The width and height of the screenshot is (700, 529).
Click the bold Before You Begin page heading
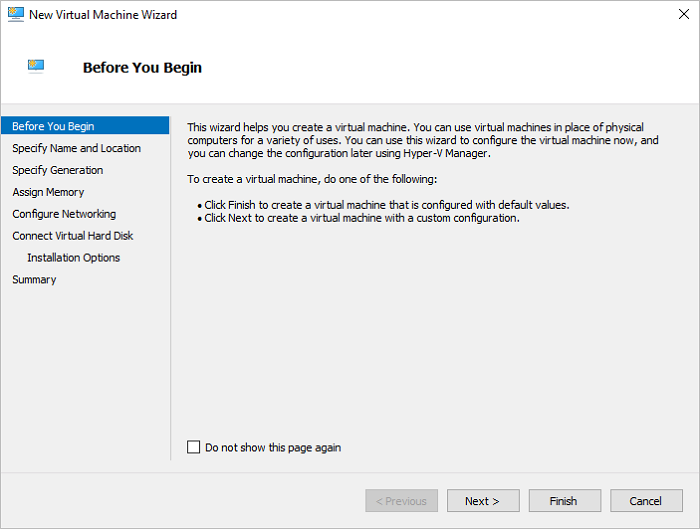(142, 68)
